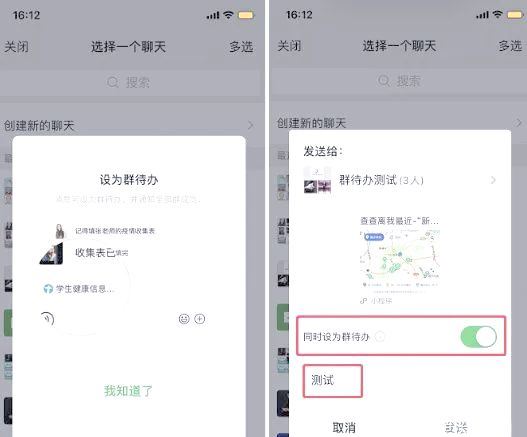Tap 群待办测试 group avatar
The height and width of the screenshot is (437, 527).
(x=317, y=180)
